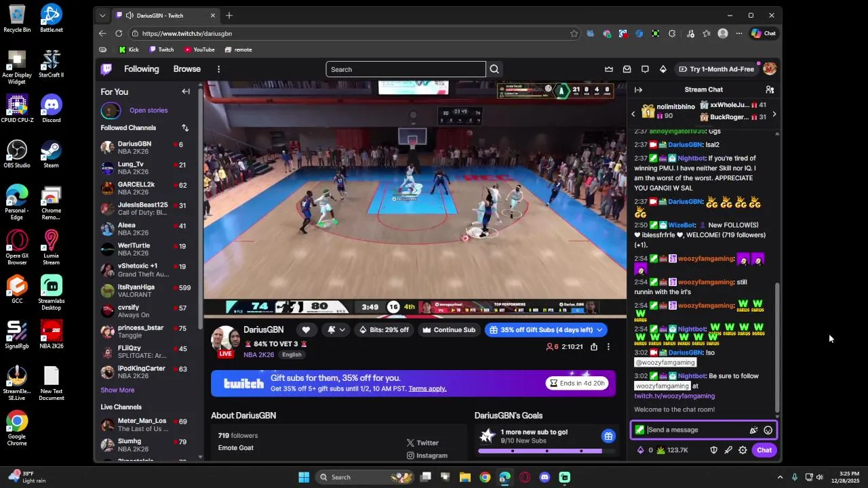The height and width of the screenshot is (488, 868).
Task: Show next gift leaderboard entry
Action: click(774, 114)
